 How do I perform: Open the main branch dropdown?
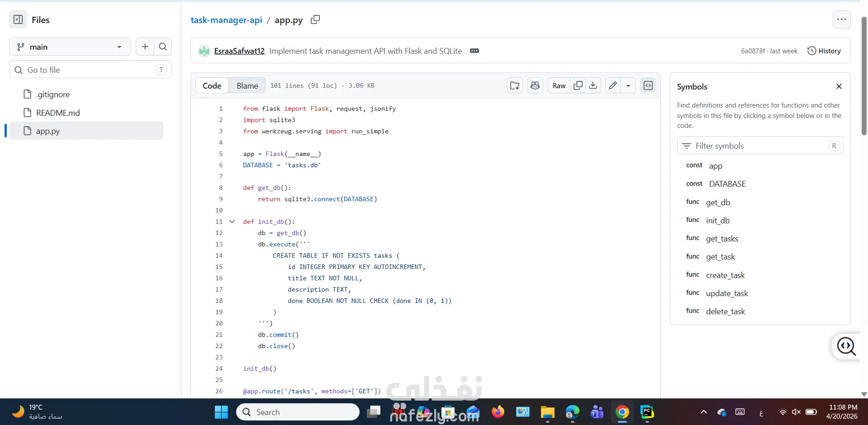pyautogui.click(x=70, y=47)
